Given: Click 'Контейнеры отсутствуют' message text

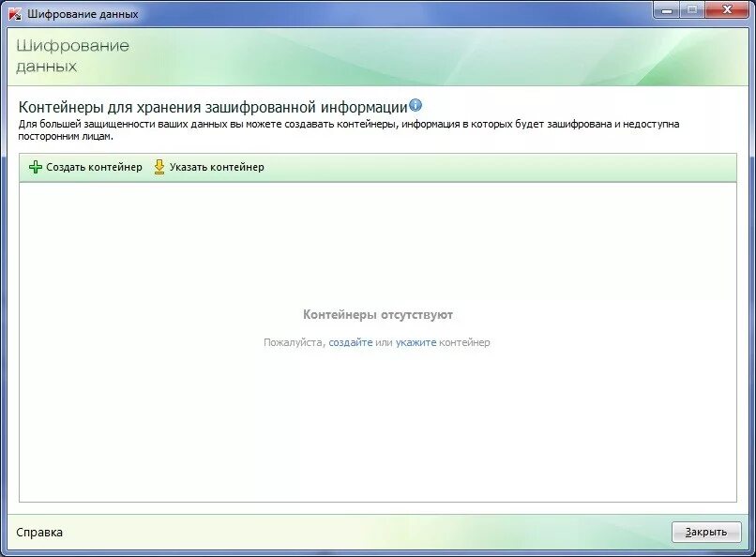Looking at the screenshot, I should coord(377,315).
